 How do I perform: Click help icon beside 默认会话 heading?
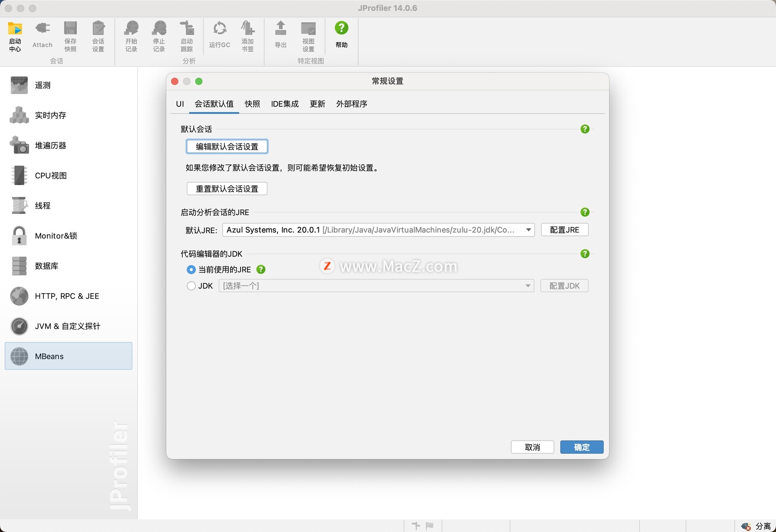click(x=585, y=129)
